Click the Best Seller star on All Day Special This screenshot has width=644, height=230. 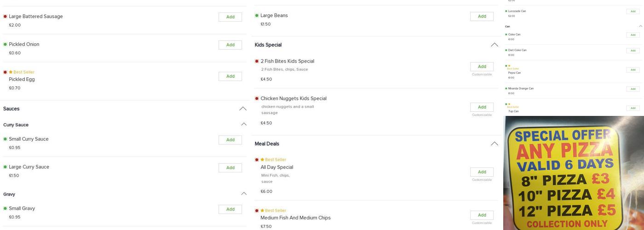[x=262, y=160]
